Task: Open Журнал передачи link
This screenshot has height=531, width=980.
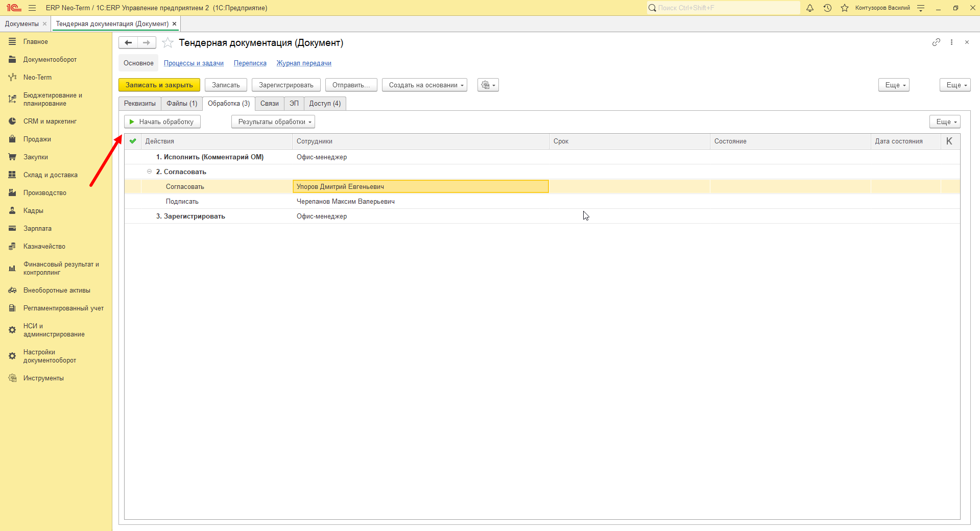Action: click(x=304, y=63)
